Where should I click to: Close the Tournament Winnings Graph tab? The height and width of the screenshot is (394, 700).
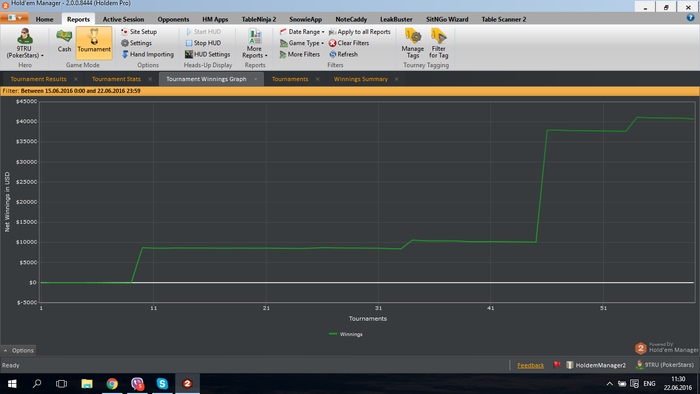(256, 79)
